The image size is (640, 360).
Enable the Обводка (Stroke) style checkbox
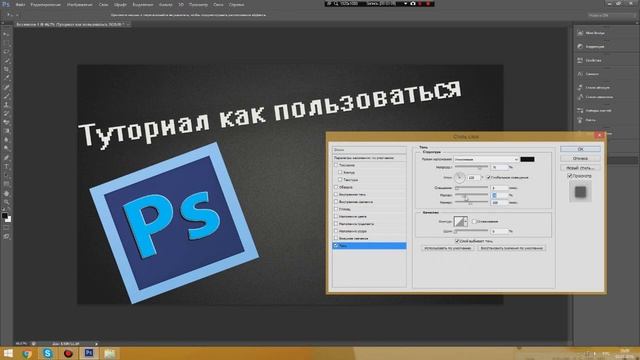336,187
